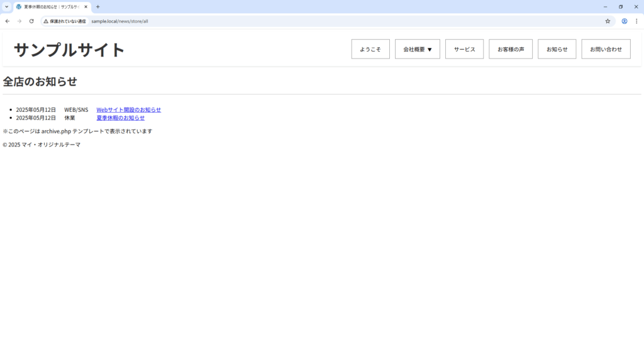The width and height of the screenshot is (644, 349).
Task: Restore down the browser window
Action: pyautogui.click(x=621, y=6)
